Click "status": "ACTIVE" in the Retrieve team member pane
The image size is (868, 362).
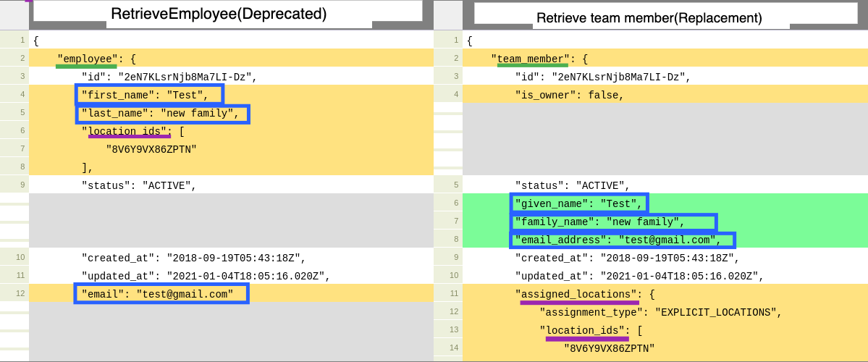tap(573, 185)
